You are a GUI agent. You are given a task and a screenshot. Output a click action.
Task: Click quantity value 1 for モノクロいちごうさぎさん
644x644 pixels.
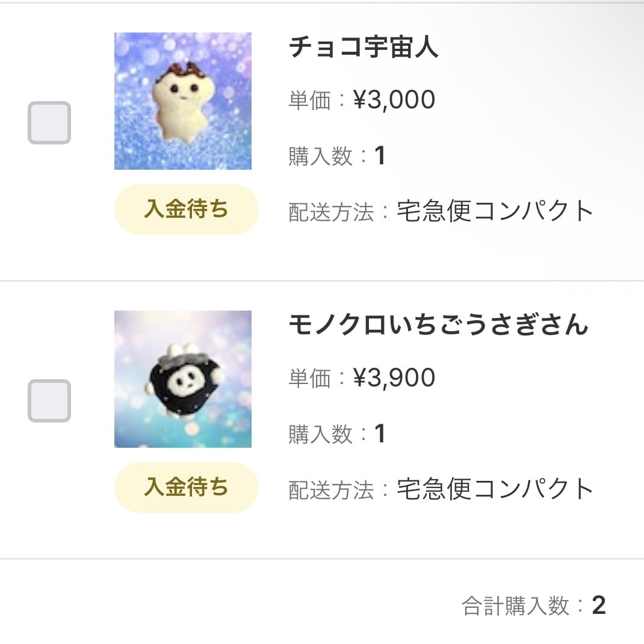point(379,435)
